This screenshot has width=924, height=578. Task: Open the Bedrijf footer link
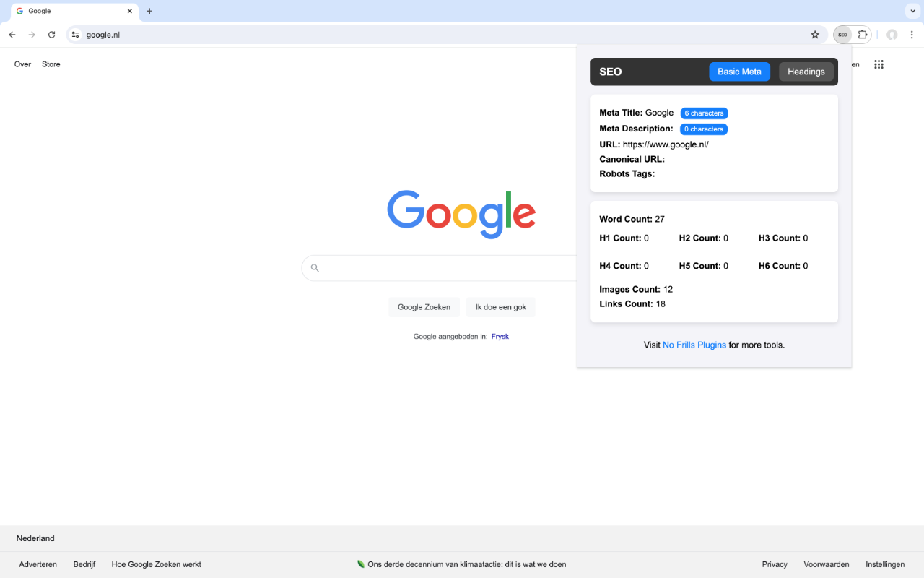(84, 564)
